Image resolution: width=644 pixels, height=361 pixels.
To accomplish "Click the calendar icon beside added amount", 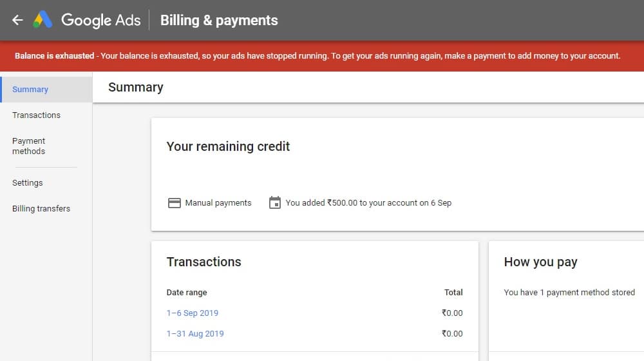I will (275, 202).
